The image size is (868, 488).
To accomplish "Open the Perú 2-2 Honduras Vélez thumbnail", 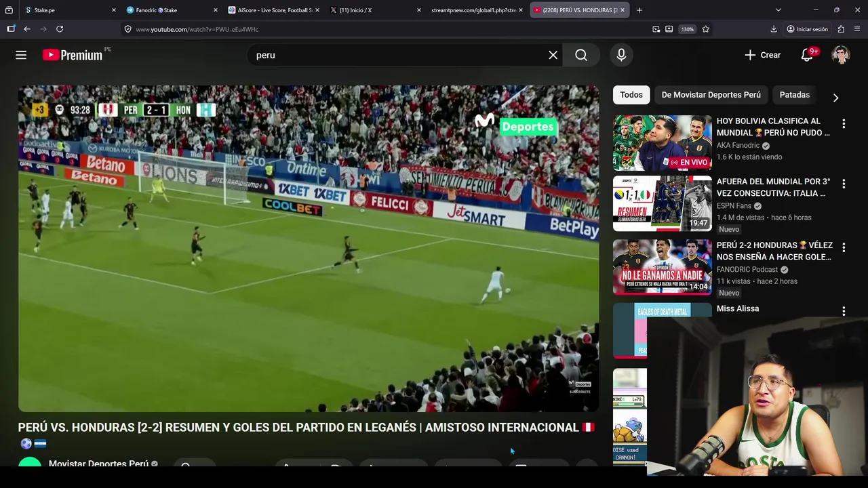I will click(x=663, y=266).
